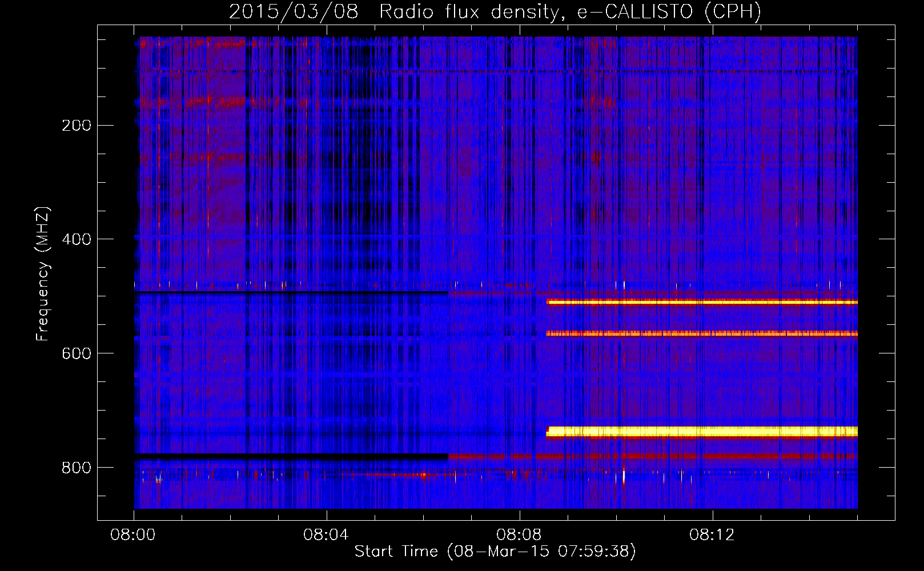
Task: Click the 08:00 time tick label
Action: point(133,535)
